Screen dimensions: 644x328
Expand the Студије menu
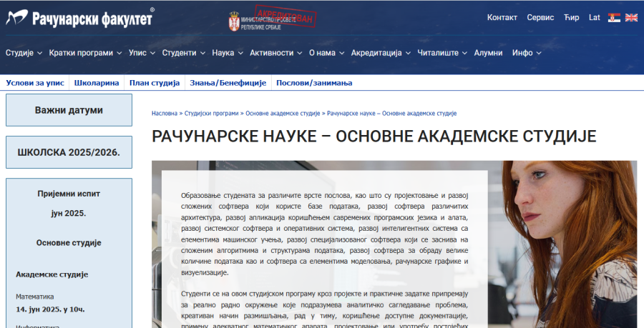(24, 53)
